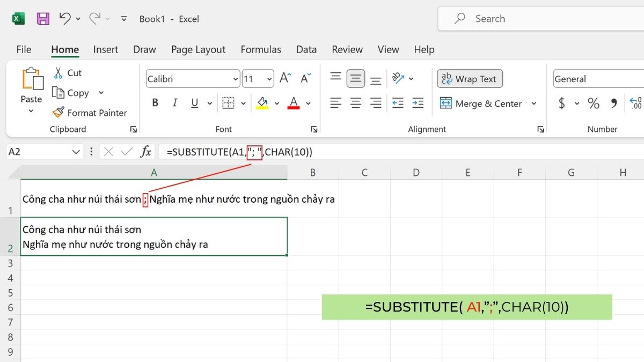Select column B header
644x362 pixels.
pyautogui.click(x=312, y=172)
